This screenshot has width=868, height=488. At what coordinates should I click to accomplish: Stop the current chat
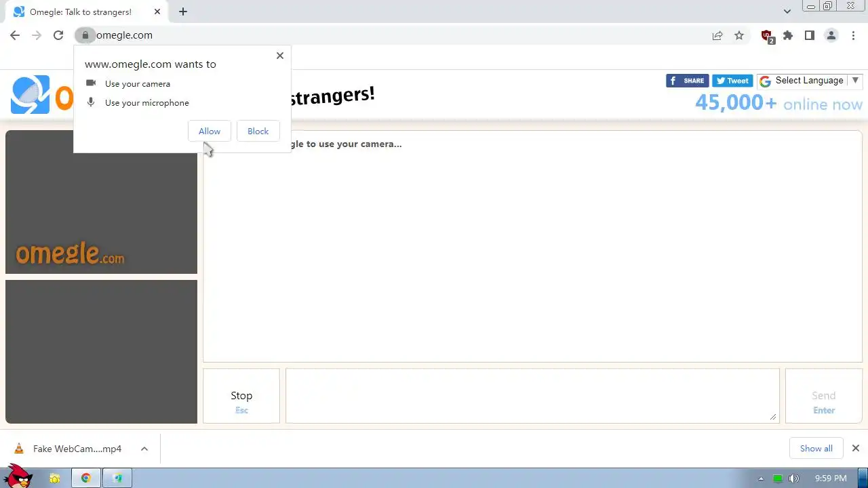[241, 396]
